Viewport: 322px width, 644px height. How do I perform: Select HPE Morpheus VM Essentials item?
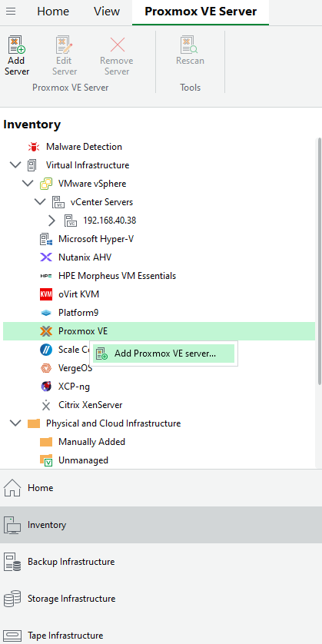tap(117, 276)
